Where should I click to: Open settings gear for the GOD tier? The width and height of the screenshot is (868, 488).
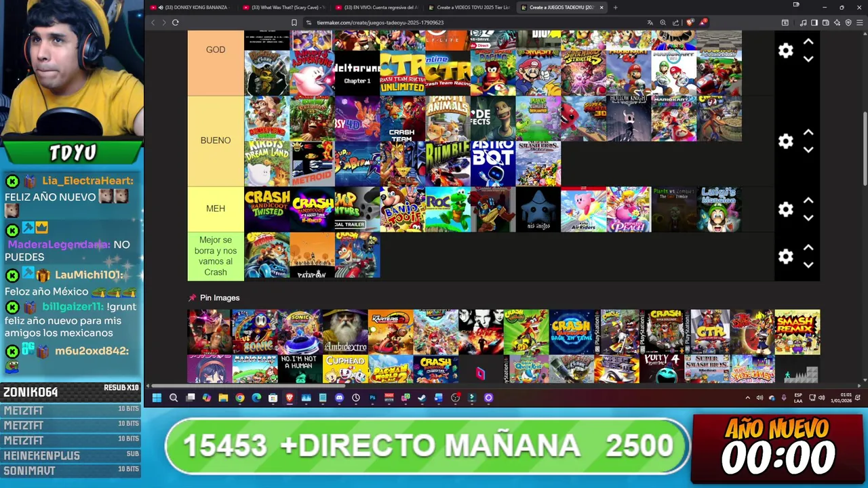[x=785, y=51]
